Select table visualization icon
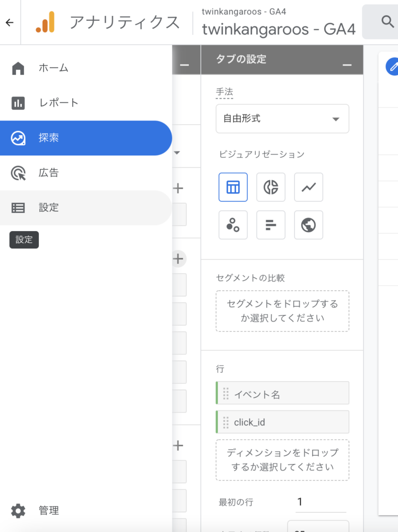This screenshot has height=532, width=398. tap(233, 187)
